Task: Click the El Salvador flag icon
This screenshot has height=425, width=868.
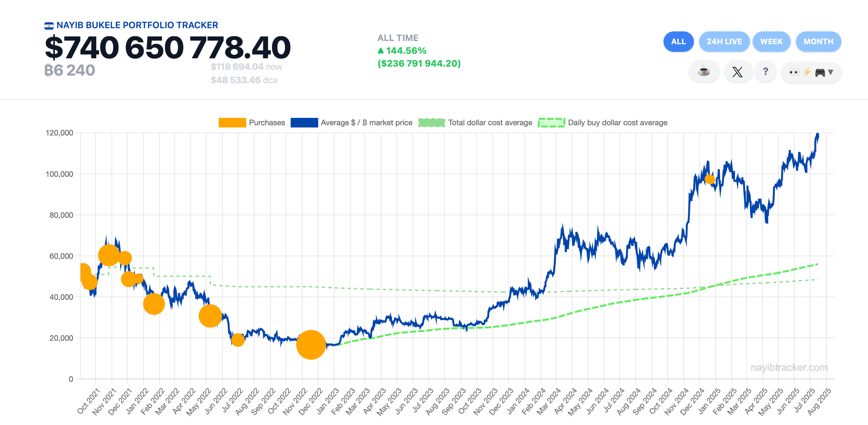Action: (49, 26)
